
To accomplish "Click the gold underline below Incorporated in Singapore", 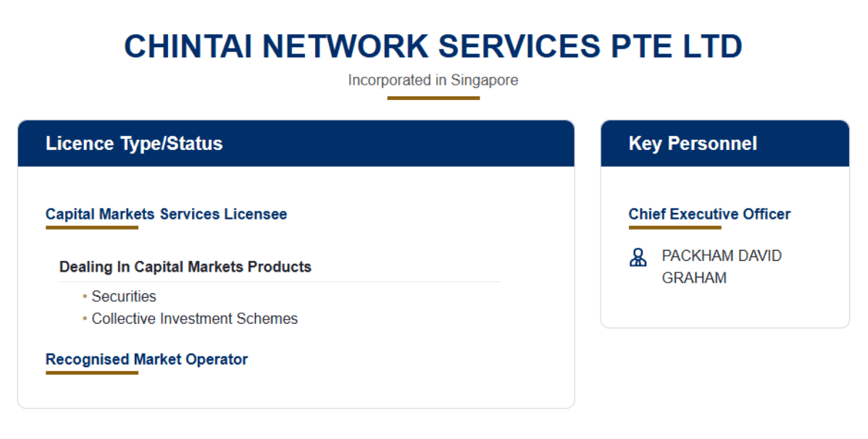I will click(x=433, y=98).
